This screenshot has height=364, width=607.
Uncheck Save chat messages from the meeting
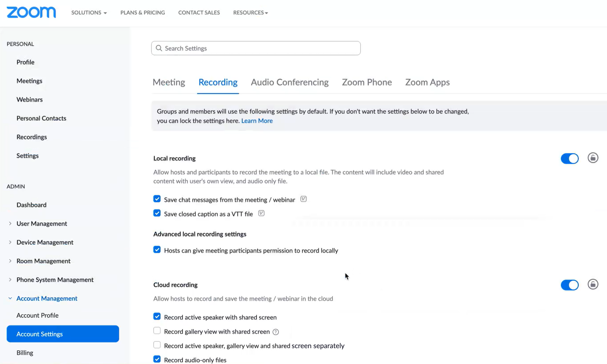[157, 199]
